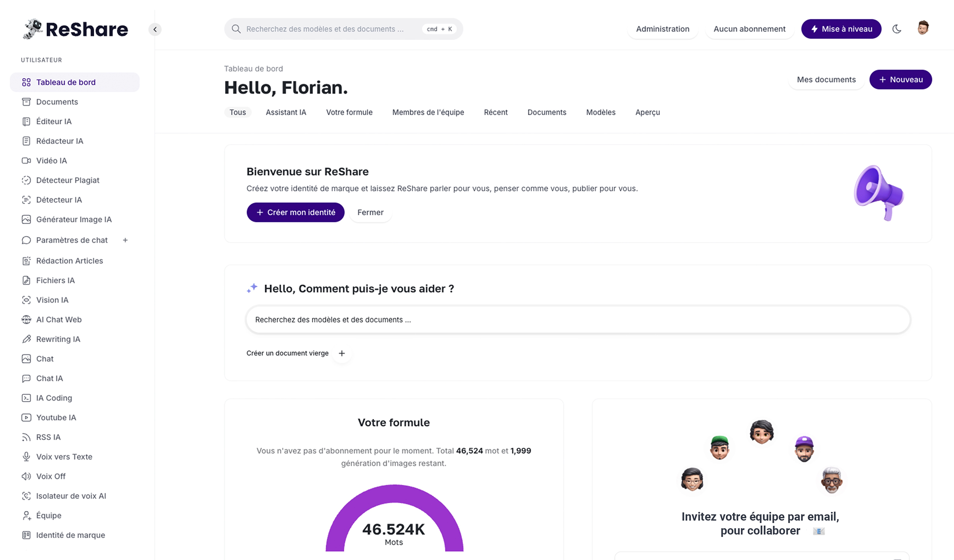
Task: Click the Nouveau button
Action: pyautogui.click(x=900, y=79)
